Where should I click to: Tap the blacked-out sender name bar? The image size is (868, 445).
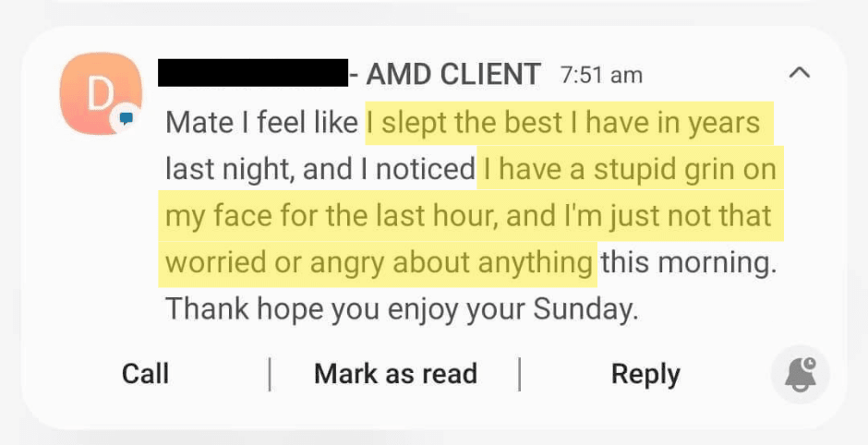[253, 73]
